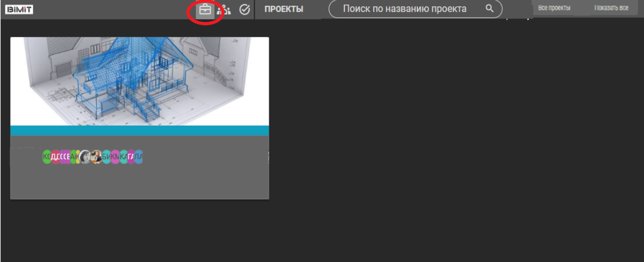
Task: Select the 'Все проекты' filter
Action: (554, 8)
